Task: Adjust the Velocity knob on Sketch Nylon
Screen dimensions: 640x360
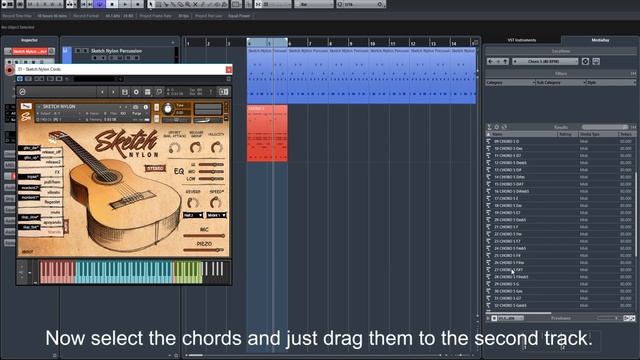Action: point(216,147)
